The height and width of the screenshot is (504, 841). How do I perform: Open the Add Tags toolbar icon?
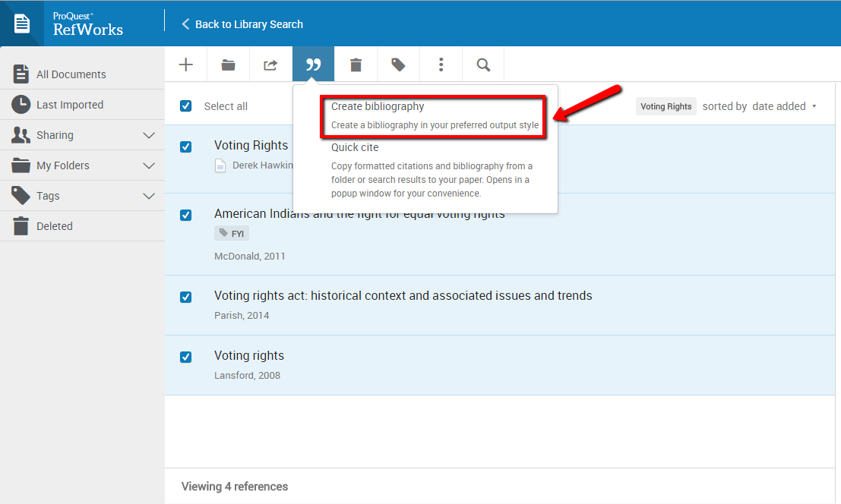coord(398,64)
